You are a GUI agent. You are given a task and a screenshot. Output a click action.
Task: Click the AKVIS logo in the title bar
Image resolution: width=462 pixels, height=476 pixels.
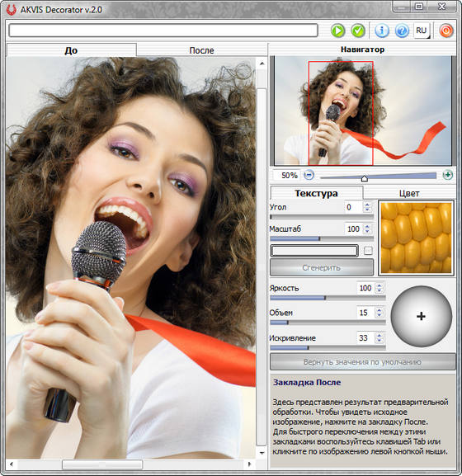click(x=12, y=10)
